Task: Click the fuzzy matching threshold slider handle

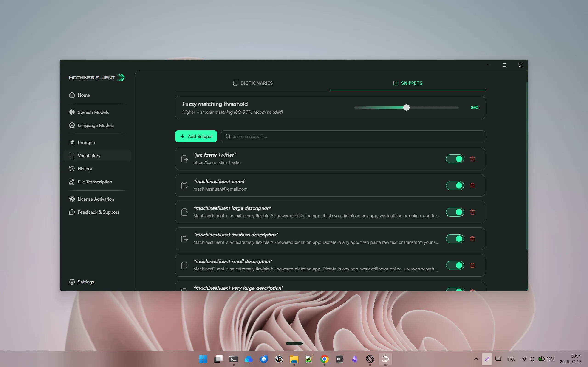Action: tap(406, 107)
